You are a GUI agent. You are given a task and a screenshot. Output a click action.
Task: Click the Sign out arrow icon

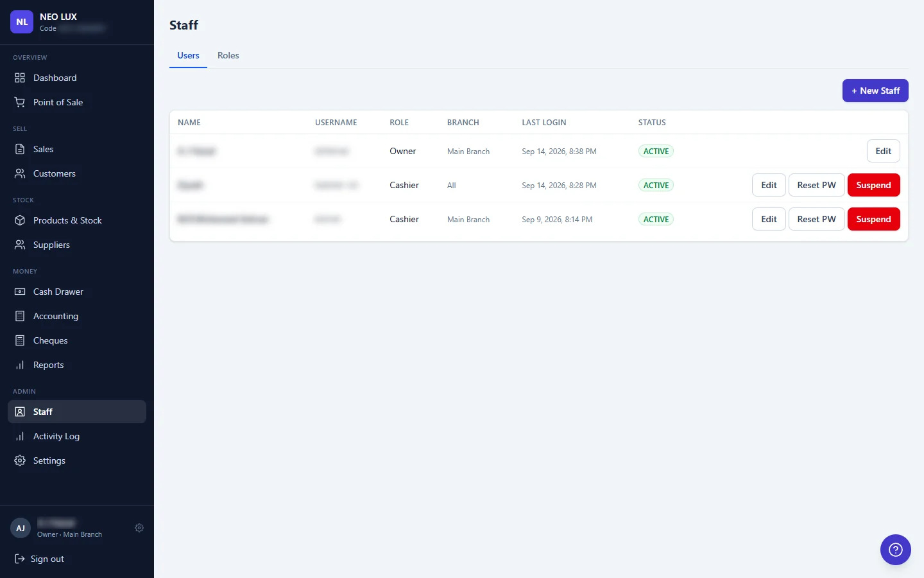tap(20, 559)
